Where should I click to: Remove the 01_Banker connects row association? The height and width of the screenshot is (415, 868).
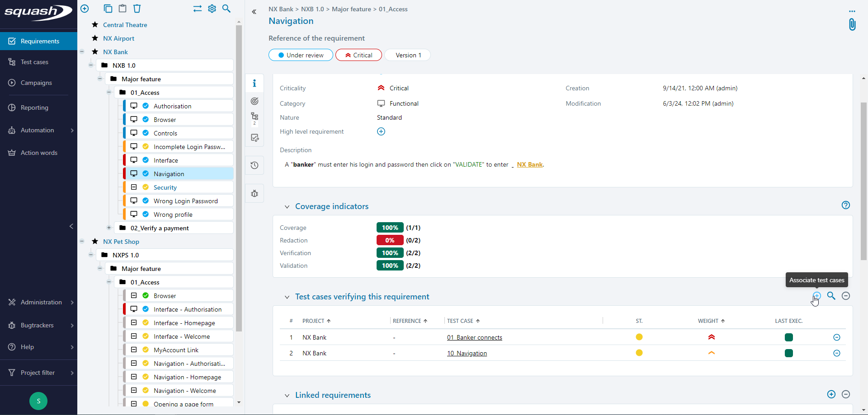[836, 337]
